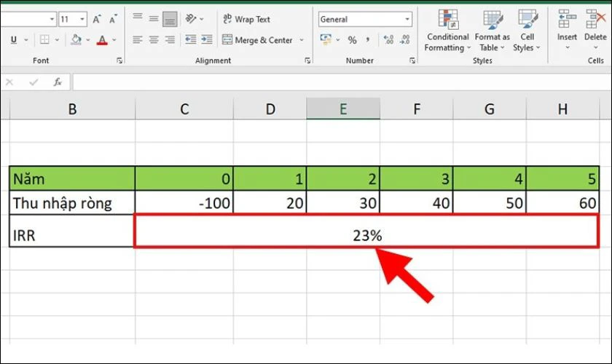This screenshot has height=364, width=612.
Task: Click the Increase Font Size icon
Action: tap(96, 19)
